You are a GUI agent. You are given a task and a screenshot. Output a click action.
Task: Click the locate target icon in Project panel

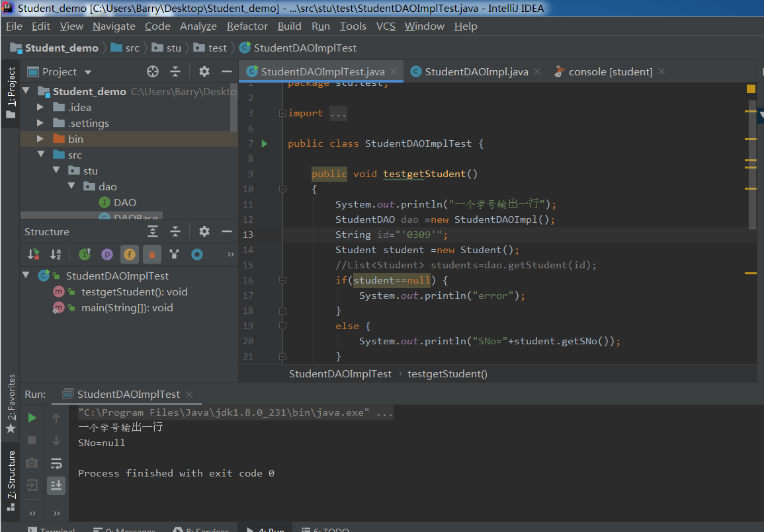(x=153, y=71)
